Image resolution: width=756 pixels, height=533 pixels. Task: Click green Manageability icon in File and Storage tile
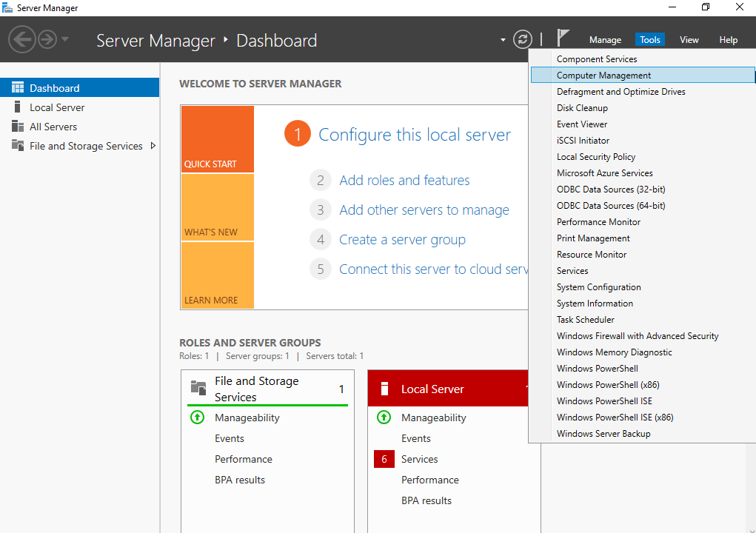pos(197,418)
